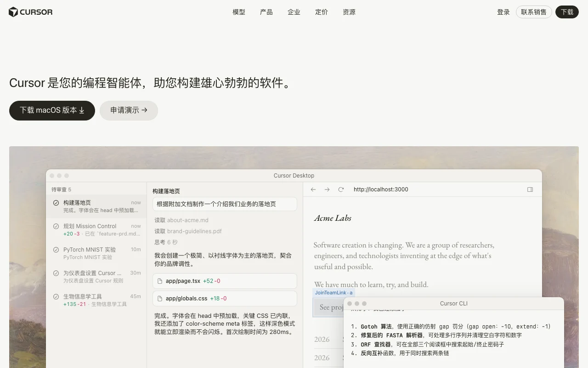Click the ORF 查找器 line in Cursor CLI
This screenshot has width=588, height=368.
coord(427,345)
